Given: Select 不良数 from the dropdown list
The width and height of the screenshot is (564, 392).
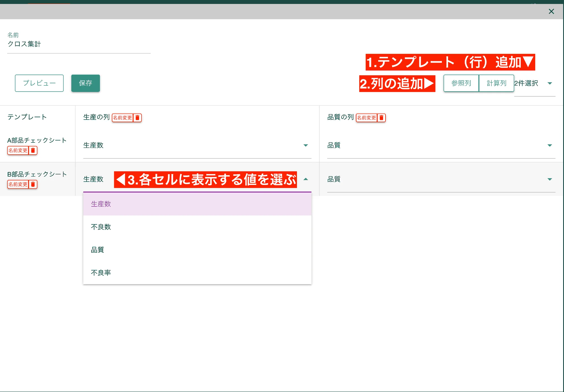Looking at the screenshot, I should point(100,226).
